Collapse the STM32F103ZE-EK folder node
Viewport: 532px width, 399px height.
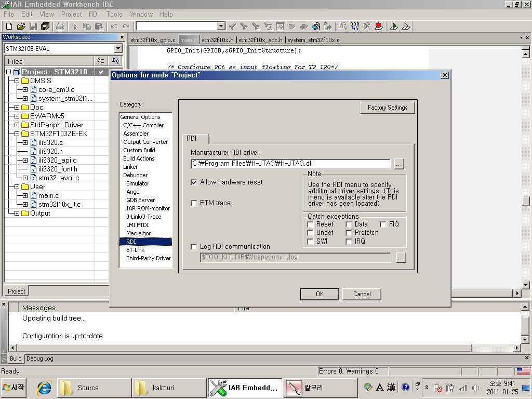[x=17, y=134]
